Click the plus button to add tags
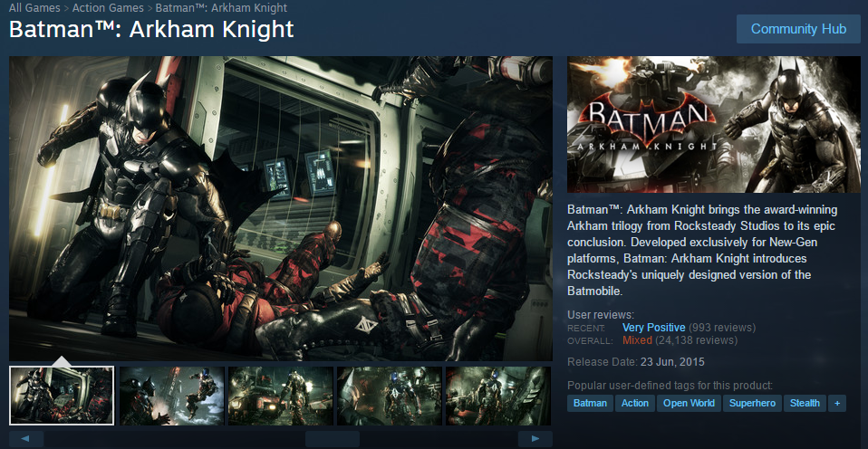 [x=837, y=403]
